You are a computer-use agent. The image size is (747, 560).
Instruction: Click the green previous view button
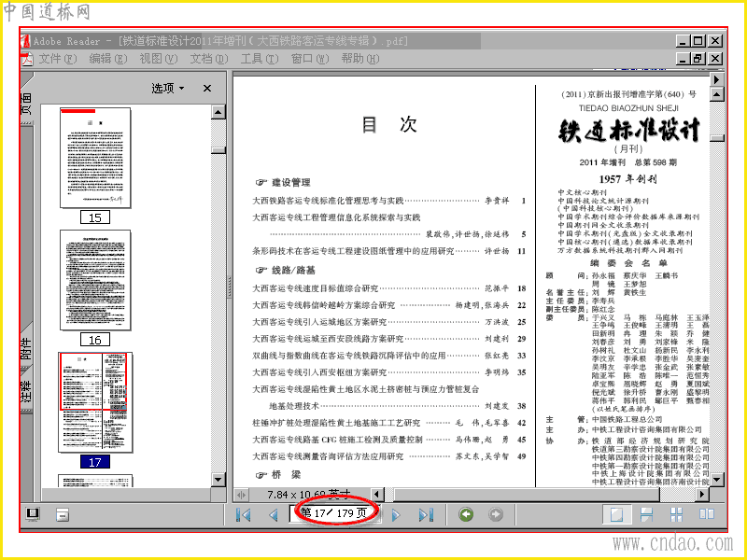pos(466,514)
